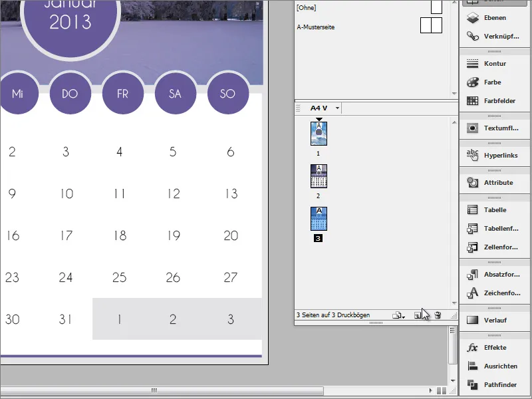
Task: Click the A-Musterseite spread thumbnail
Action: coord(431,25)
